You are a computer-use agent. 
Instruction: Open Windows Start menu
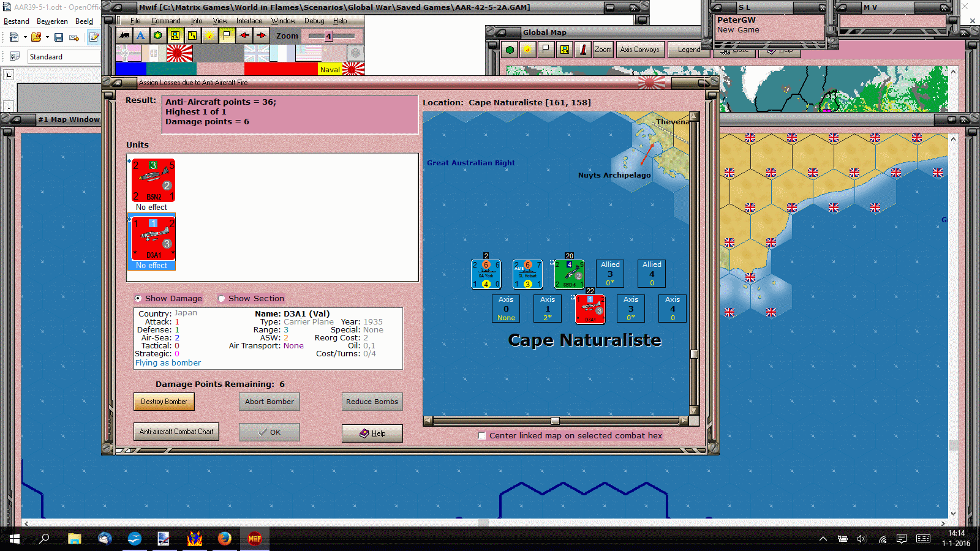(15, 539)
